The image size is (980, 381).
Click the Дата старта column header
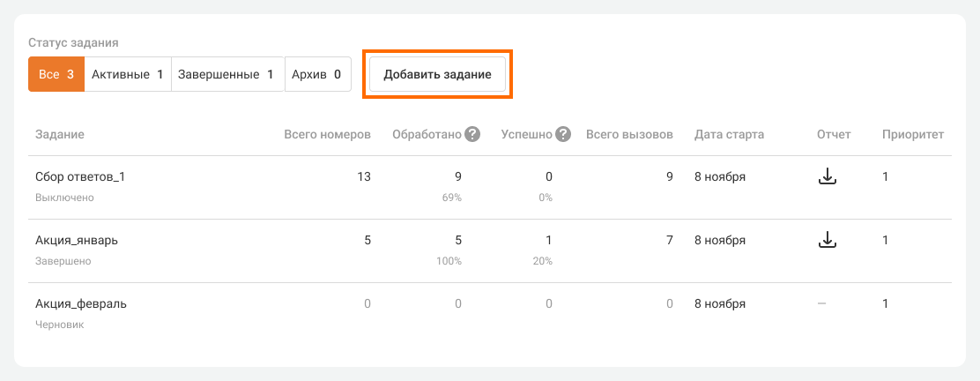[x=729, y=135]
